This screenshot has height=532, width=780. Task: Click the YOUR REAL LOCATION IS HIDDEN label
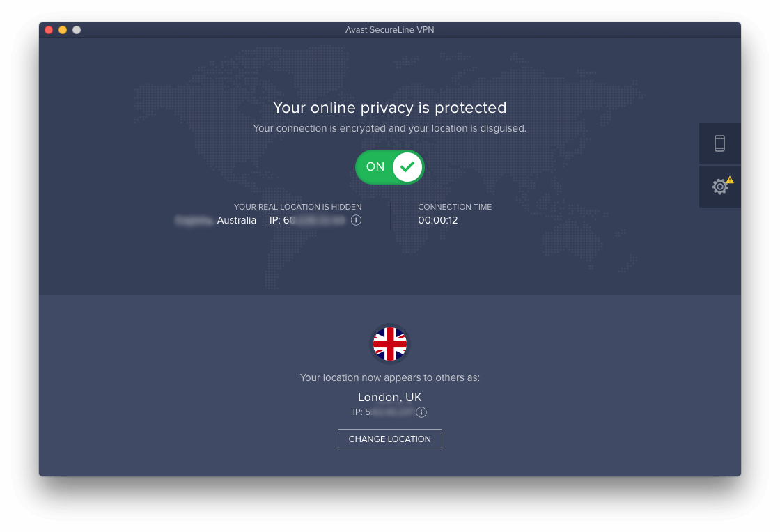coord(297,207)
